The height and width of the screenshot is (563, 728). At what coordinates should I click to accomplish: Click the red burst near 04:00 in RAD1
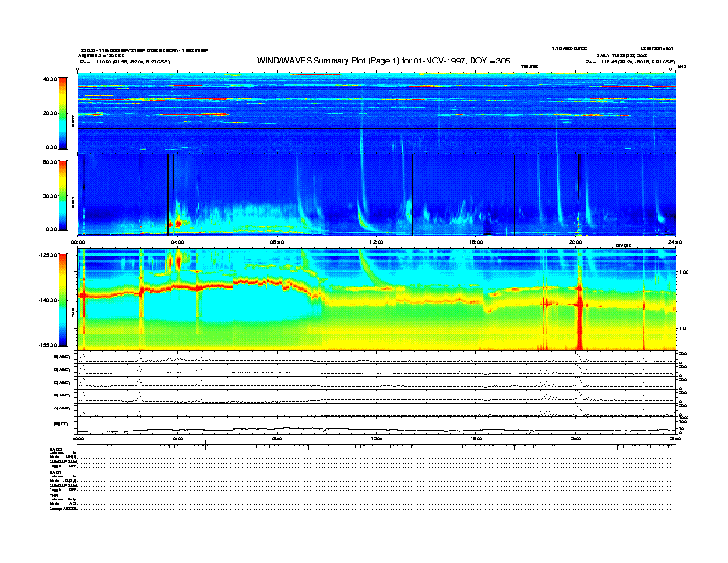[177, 224]
